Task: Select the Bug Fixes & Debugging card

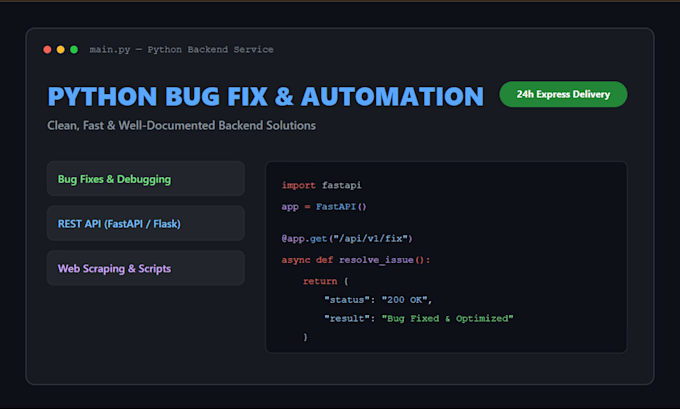Action: pos(146,179)
